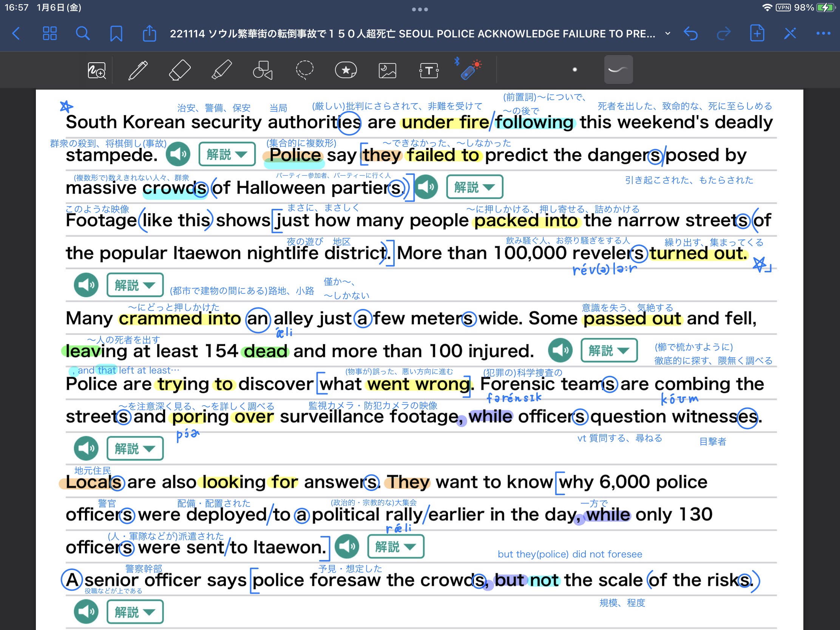This screenshot has width=840, height=630.
Task: Open the more options ellipsis menu
Action: [x=823, y=33]
